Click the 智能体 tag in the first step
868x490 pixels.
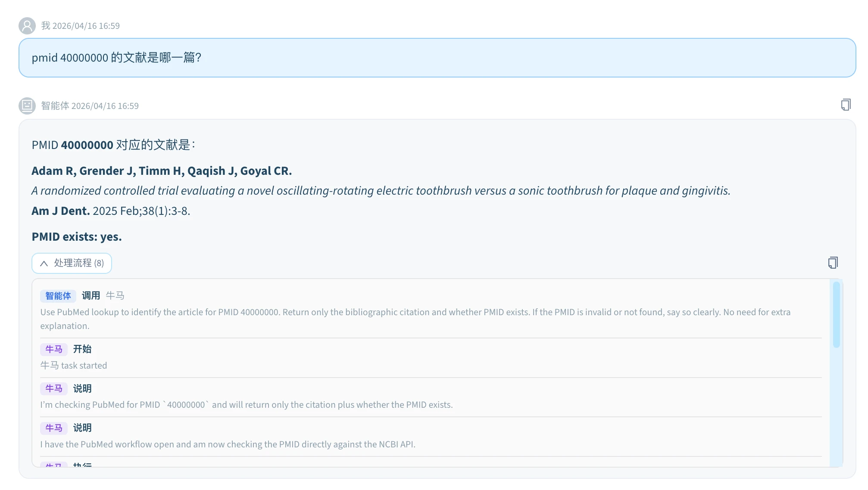[58, 296]
